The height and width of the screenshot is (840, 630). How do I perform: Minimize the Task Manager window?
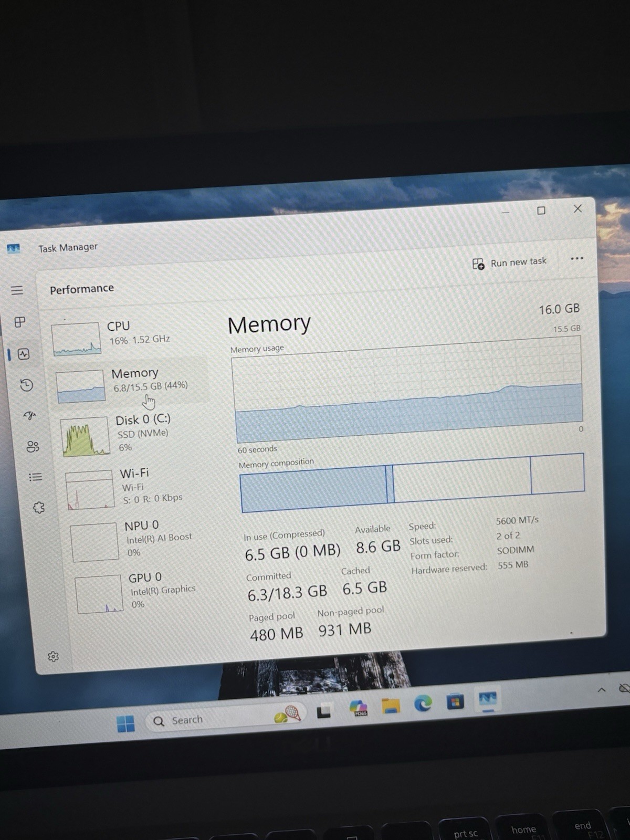click(505, 212)
